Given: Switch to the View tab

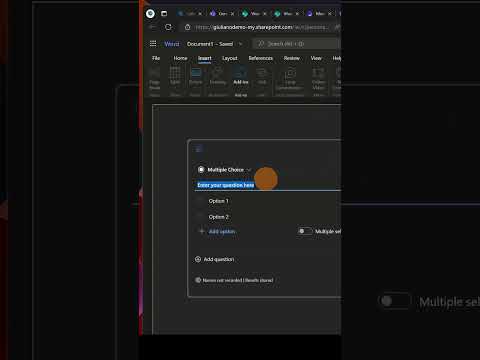Looking at the screenshot, I should click(x=316, y=58).
